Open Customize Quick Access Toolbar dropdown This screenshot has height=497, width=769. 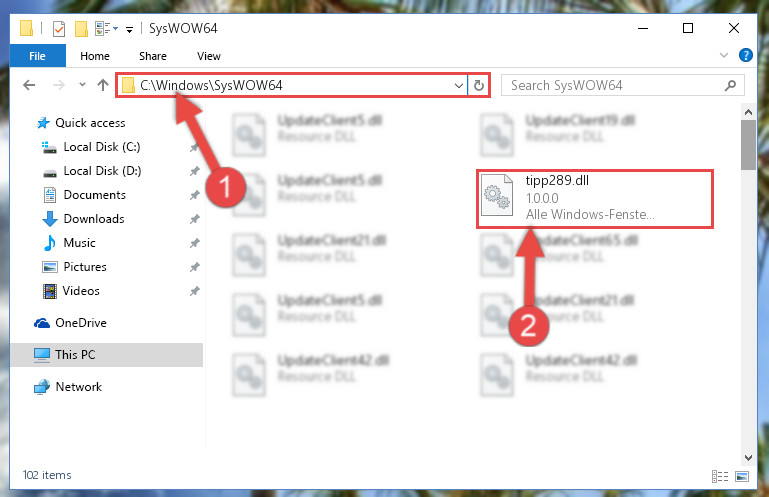point(129,30)
